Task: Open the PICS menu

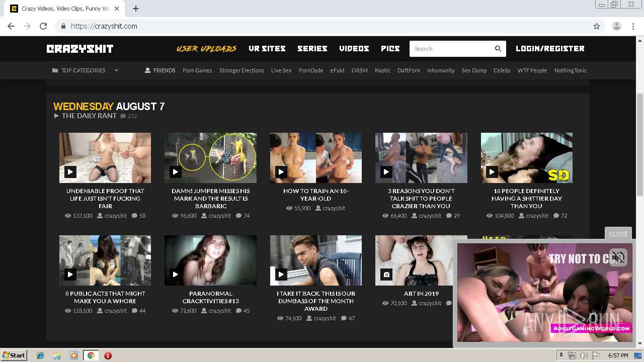Action: pyautogui.click(x=390, y=49)
